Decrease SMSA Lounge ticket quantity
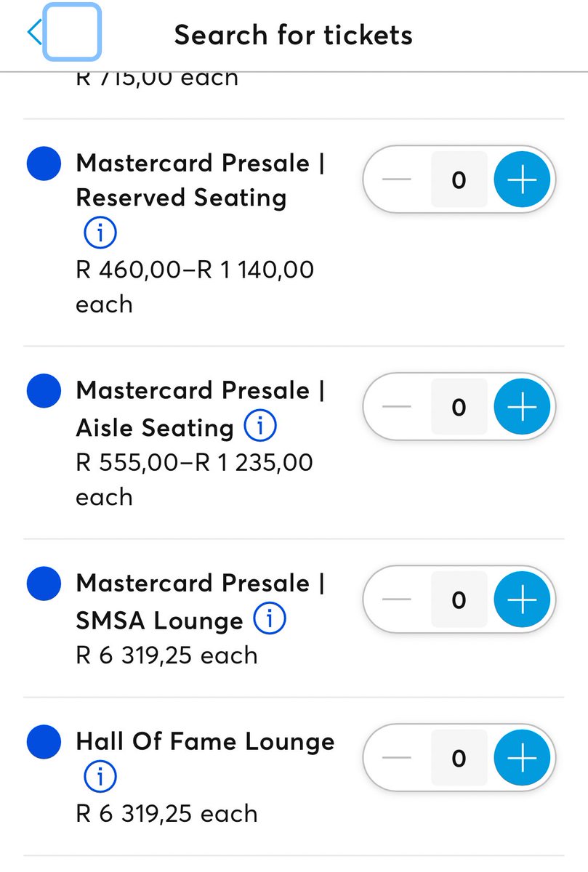The width and height of the screenshot is (588, 872). [x=397, y=599]
